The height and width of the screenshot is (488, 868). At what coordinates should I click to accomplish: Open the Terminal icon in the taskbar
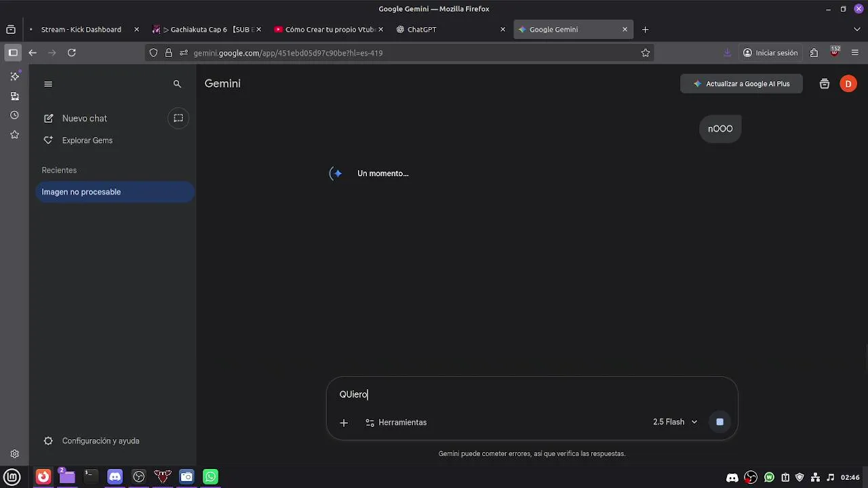90,476
